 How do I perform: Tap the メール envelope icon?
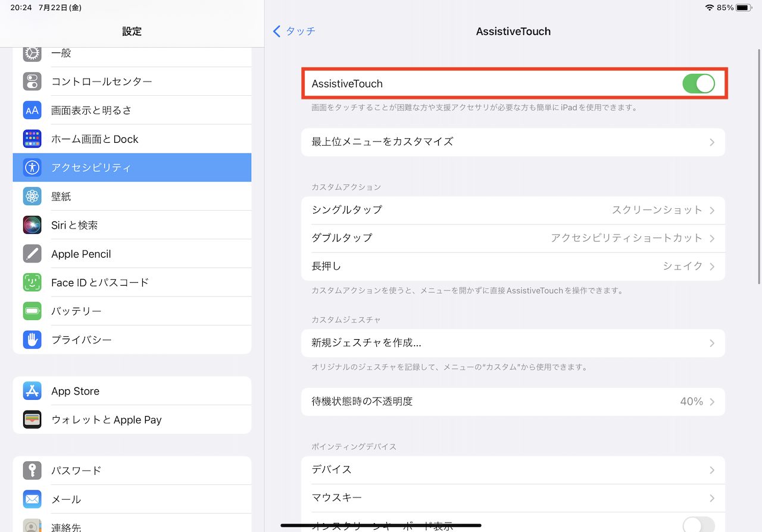[x=32, y=499]
